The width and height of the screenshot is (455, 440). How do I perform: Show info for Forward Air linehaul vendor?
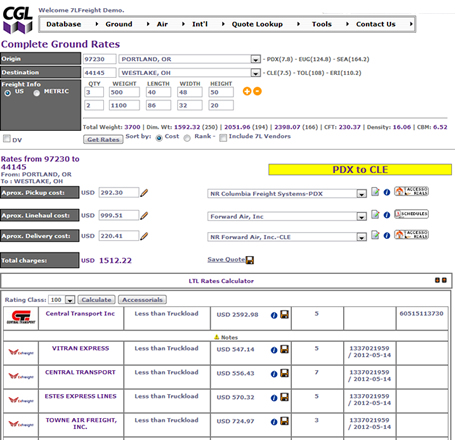(387, 215)
